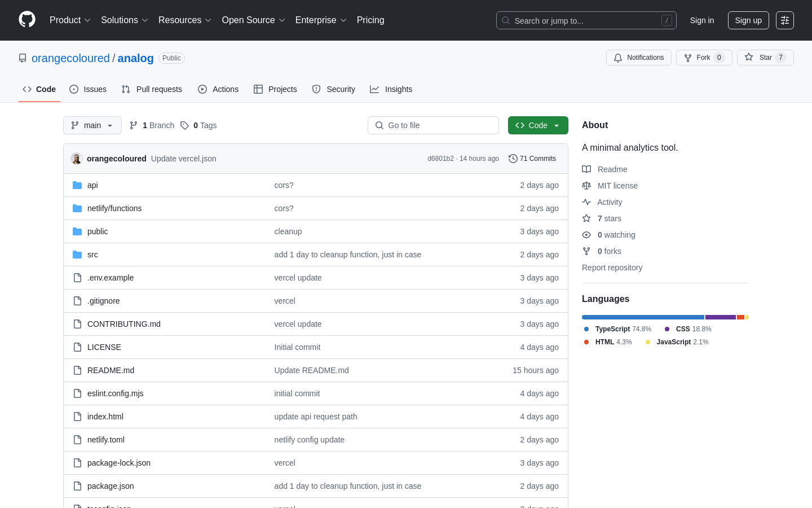This screenshot has width=812, height=508.
Task: Open the Pricing page
Action: (370, 20)
